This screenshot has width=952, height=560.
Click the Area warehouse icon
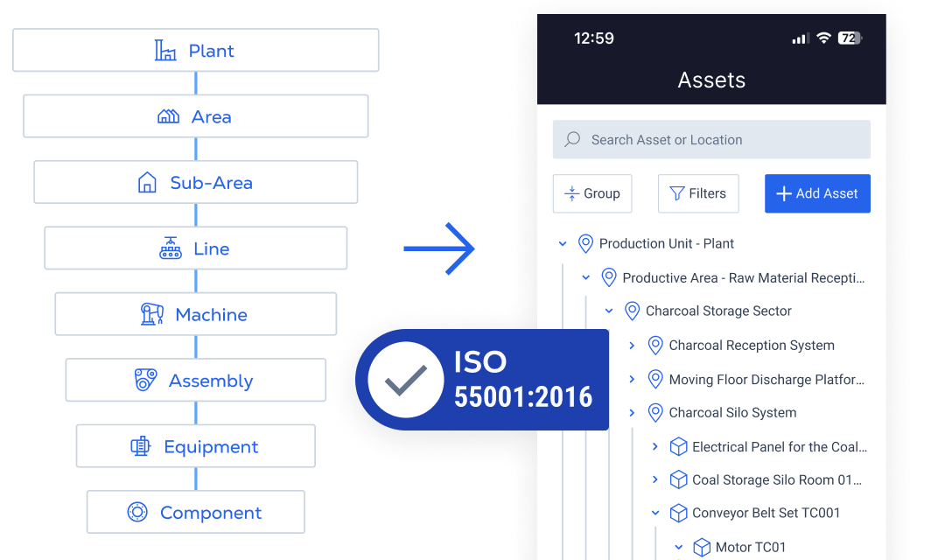[168, 116]
